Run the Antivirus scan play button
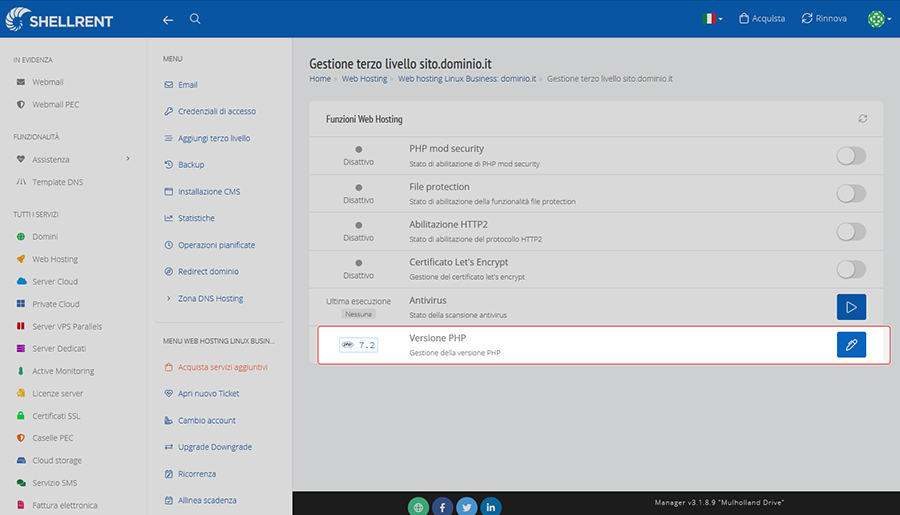 pos(851,307)
